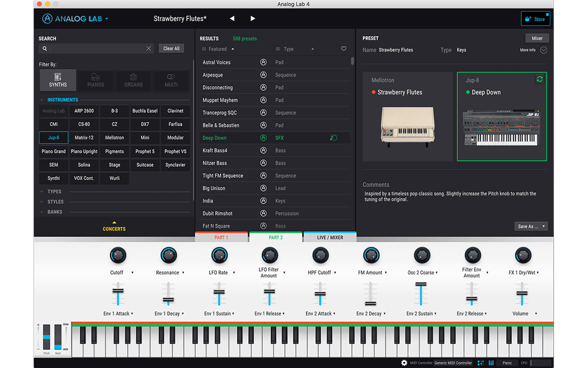588x368 pixels.
Task: Go to the previous preset arrow
Action: 232,18
